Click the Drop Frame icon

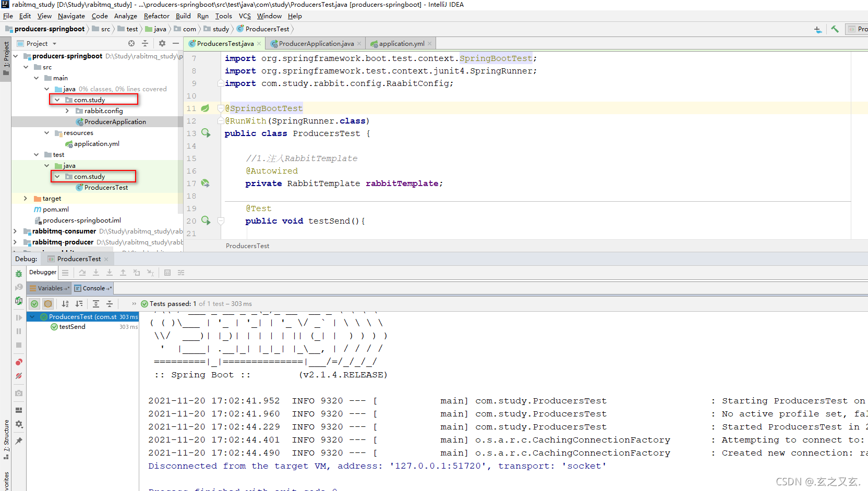137,273
